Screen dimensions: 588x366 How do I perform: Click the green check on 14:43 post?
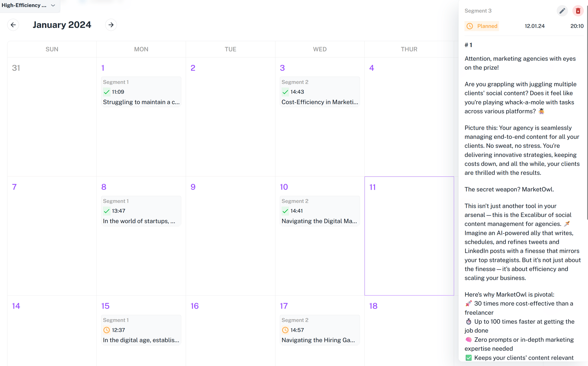tap(285, 92)
